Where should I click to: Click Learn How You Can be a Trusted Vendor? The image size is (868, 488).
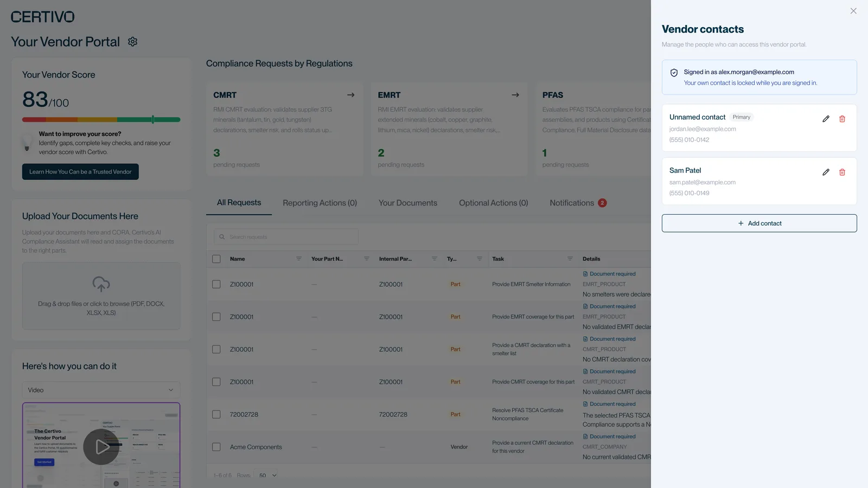tap(80, 172)
